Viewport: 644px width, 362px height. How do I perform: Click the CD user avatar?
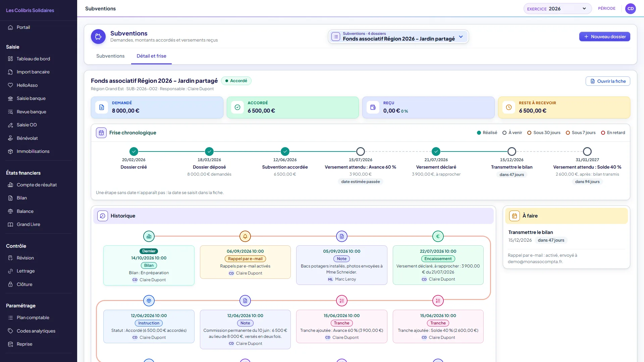click(631, 9)
